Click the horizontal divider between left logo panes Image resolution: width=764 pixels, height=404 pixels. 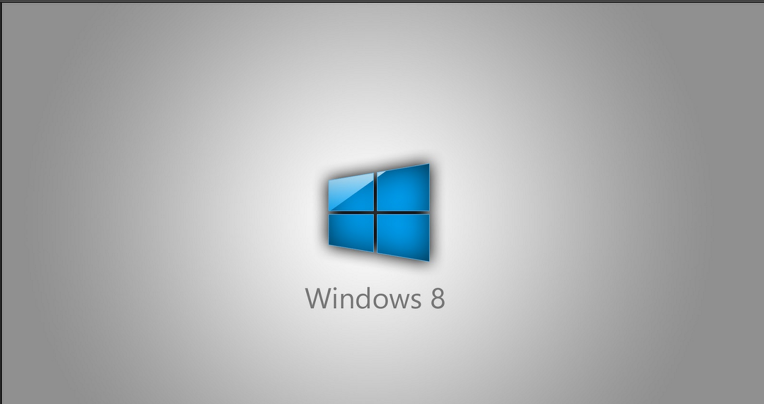click(x=351, y=211)
